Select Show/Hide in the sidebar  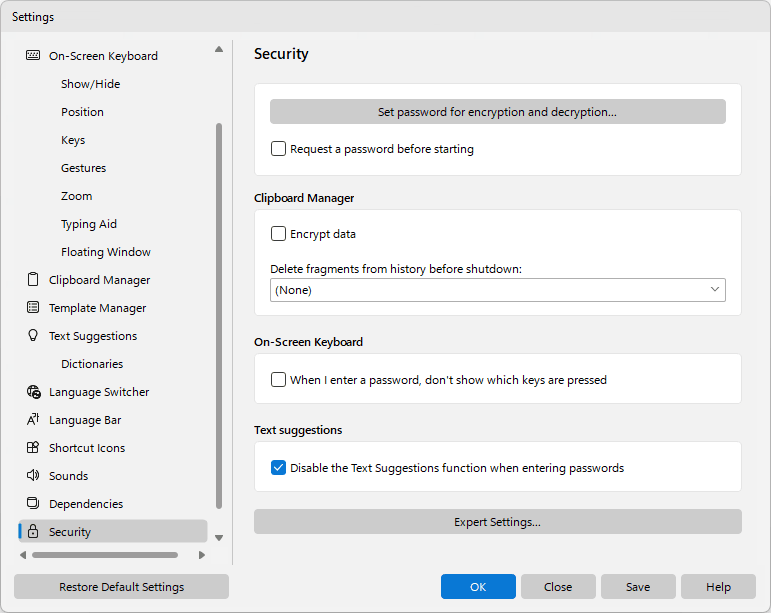90,84
